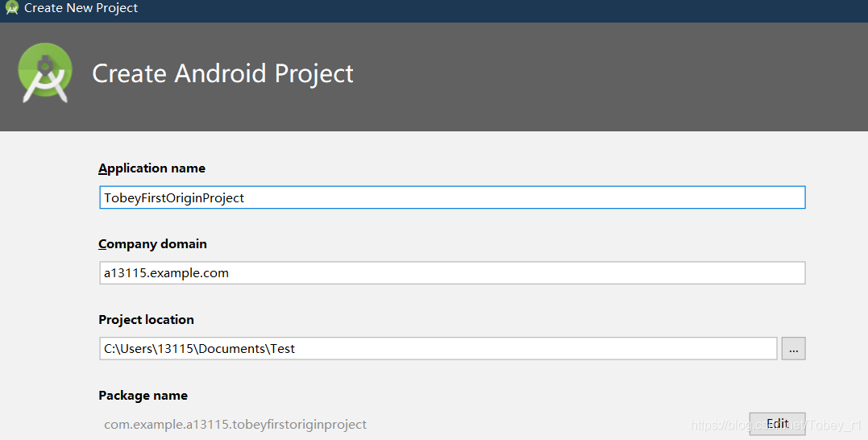Click the Create Android Project heading
The image size is (868, 440).
[x=222, y=73]
